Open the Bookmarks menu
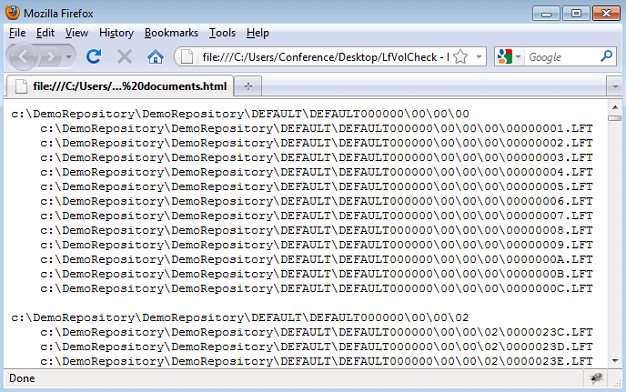Screen dimensions: 626x392 coord(171,33)
